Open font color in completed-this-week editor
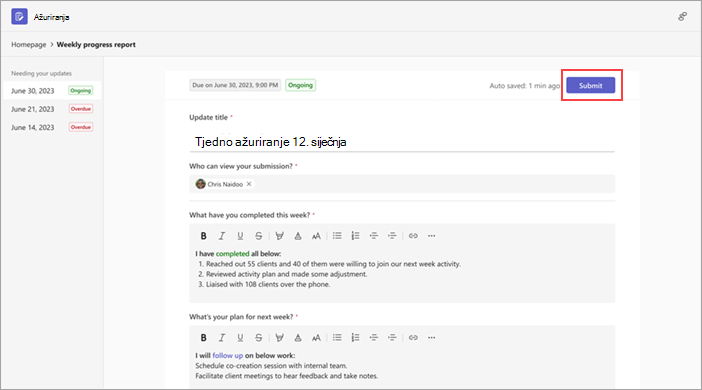Screen dimensions: 702x390 (x=298, y=236)
